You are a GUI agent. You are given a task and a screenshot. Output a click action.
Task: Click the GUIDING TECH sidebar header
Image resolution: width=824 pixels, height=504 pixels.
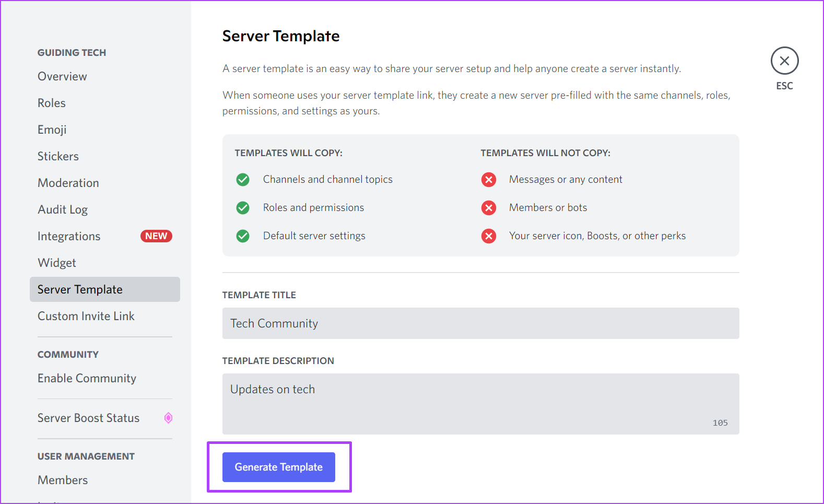pyautogui.click(x=72, y=53)
